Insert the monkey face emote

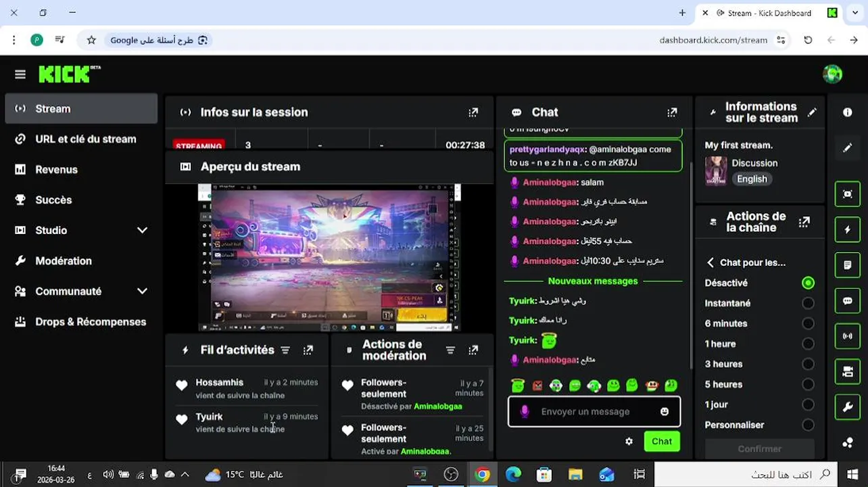(x=651, y=386)
